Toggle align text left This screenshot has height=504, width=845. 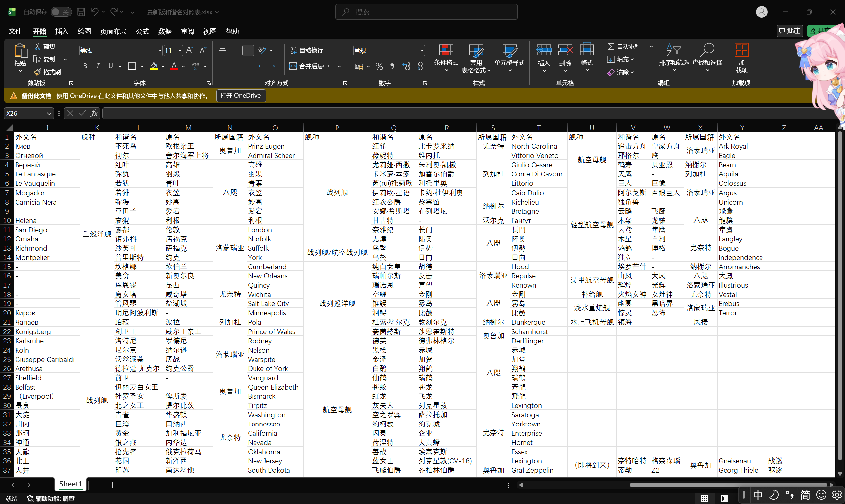(222, 66)
